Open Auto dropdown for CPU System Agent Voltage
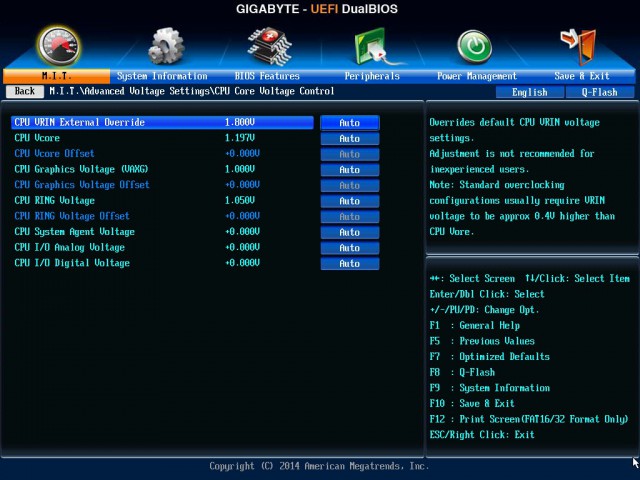The image size is (640, 480). (350, 232)
